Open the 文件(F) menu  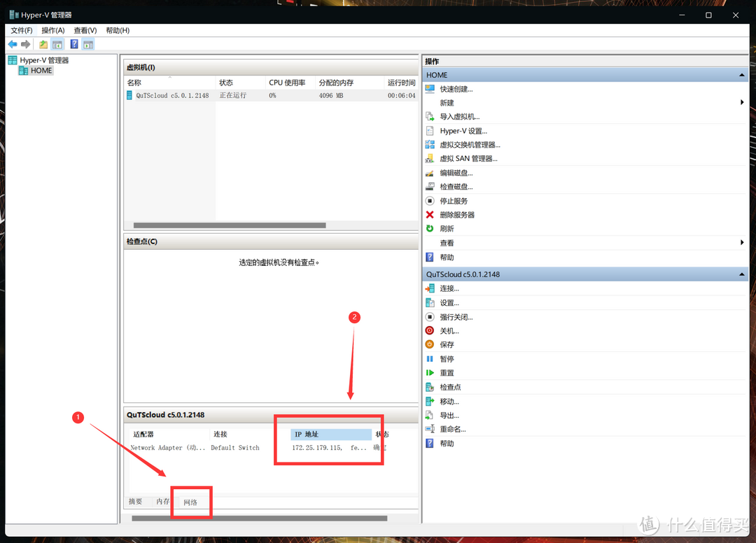[22, 30]
